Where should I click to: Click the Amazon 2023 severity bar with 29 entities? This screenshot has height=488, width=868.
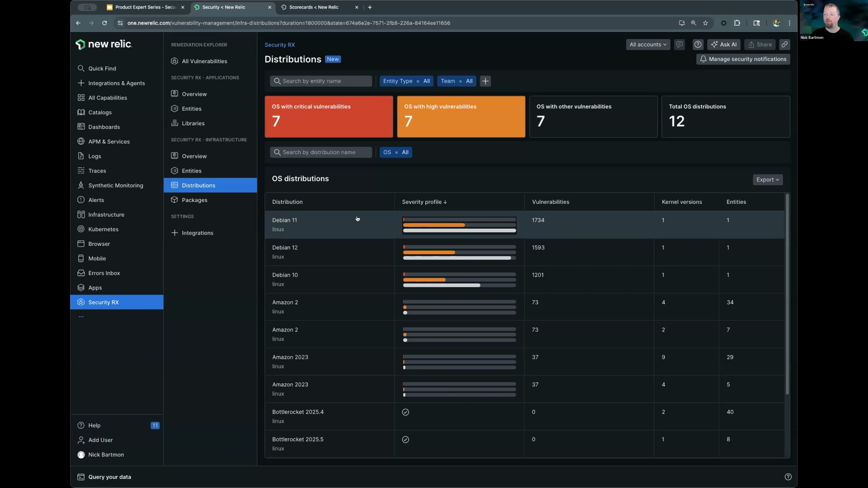coord(459,362)
